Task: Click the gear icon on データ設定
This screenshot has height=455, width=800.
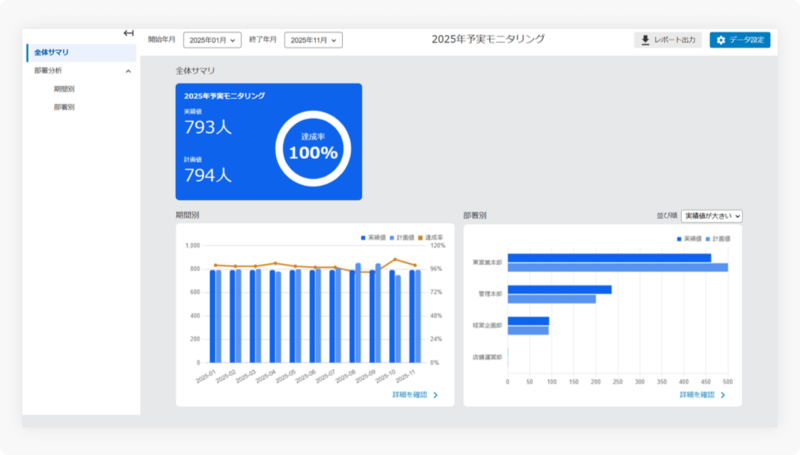Action: [x=721, y=40]
